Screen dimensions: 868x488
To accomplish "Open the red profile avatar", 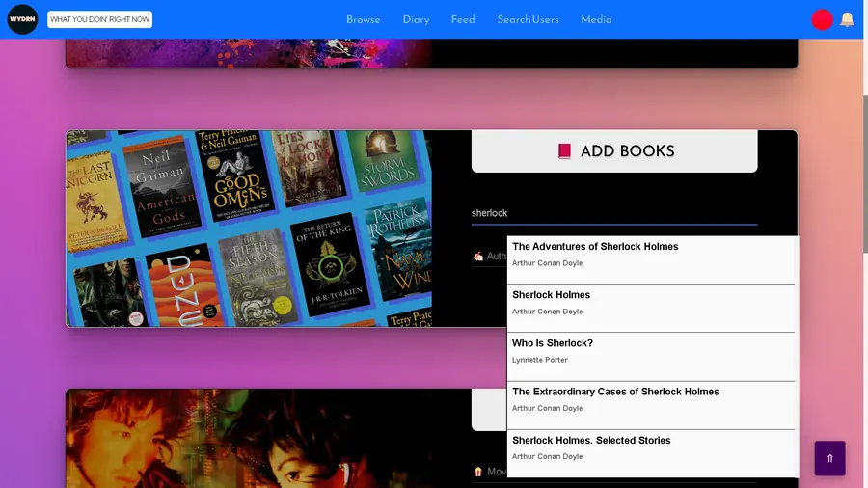I will coord(822,20).
